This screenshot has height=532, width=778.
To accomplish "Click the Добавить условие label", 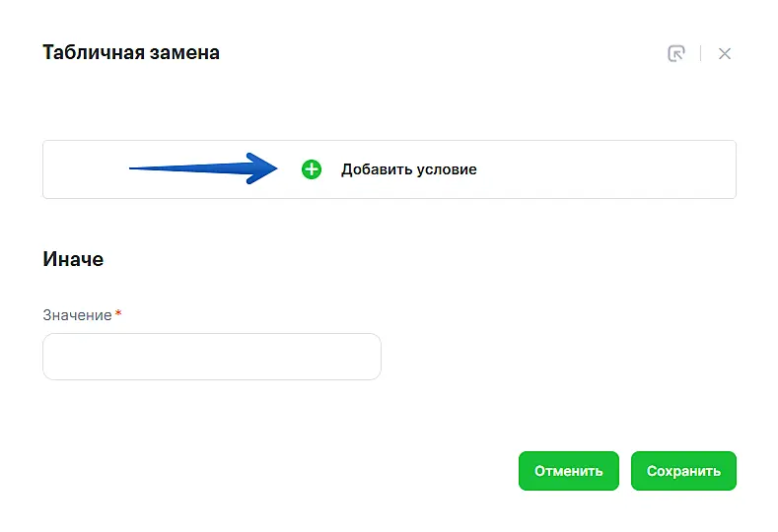I will tap(408, 169).
